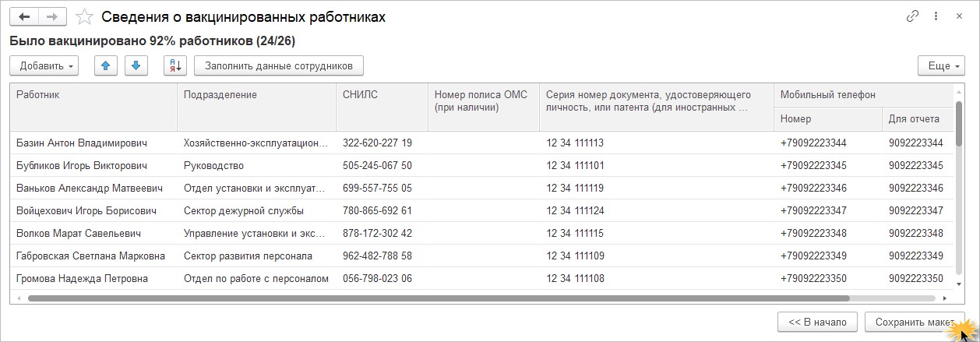Screen dimensions: 980x342
Task: Add page to favorites with star icon
Action: point(85,16)
